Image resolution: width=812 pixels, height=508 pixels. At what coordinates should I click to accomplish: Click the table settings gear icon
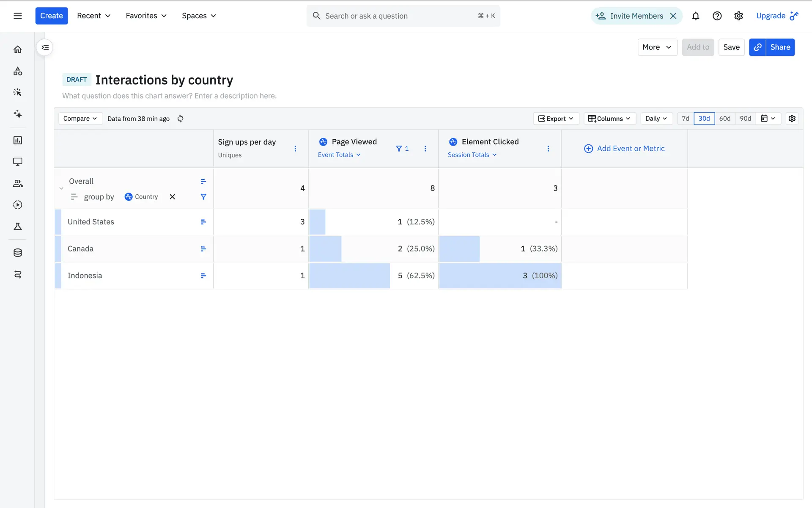pyautogui.click(x=792, y=119)
